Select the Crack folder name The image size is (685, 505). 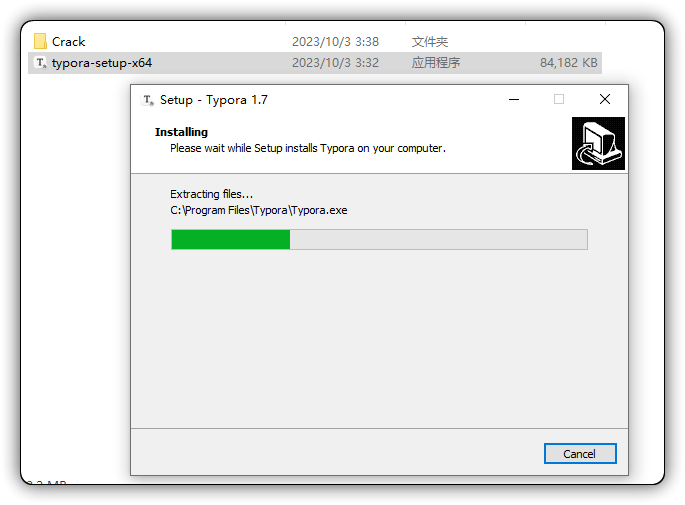pos(69,42)
